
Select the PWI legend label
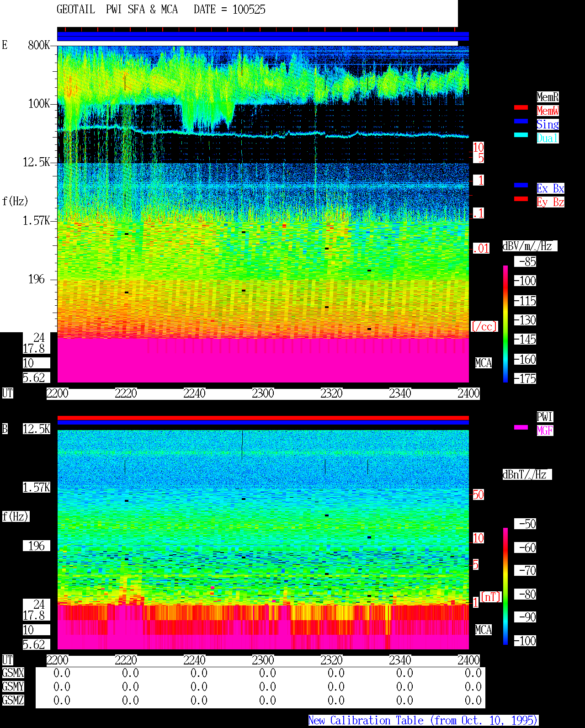tap(545, 417)
